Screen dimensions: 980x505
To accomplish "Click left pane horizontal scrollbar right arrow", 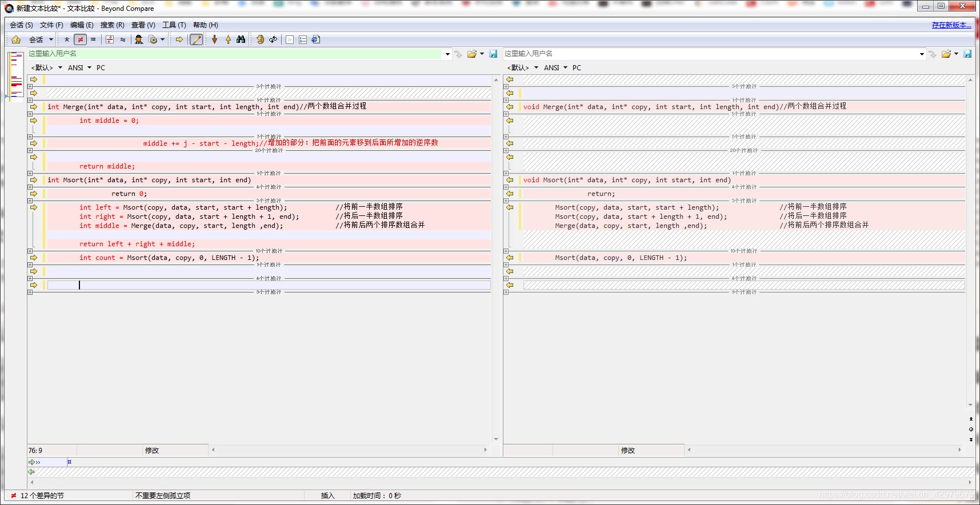I will coord(486,450).
